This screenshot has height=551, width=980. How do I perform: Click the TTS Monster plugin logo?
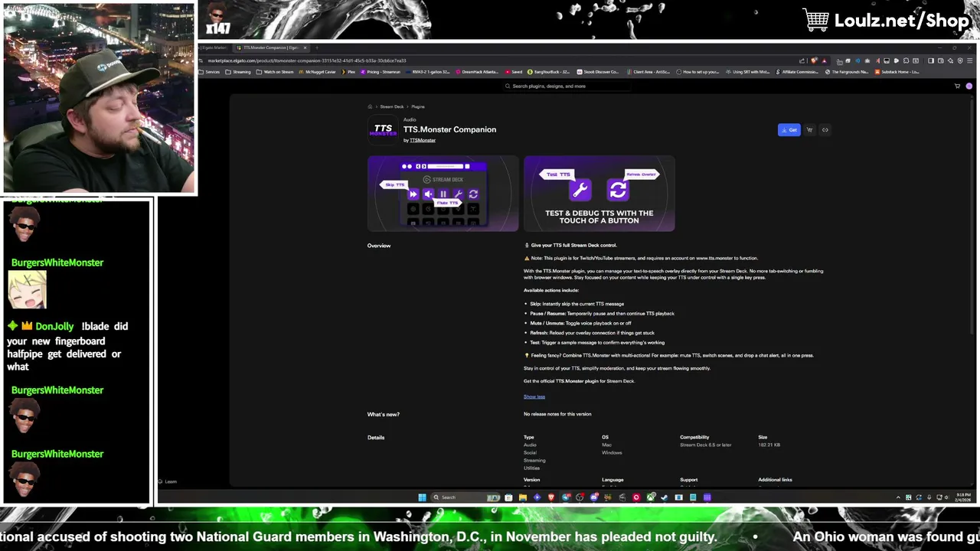point(383,130)
